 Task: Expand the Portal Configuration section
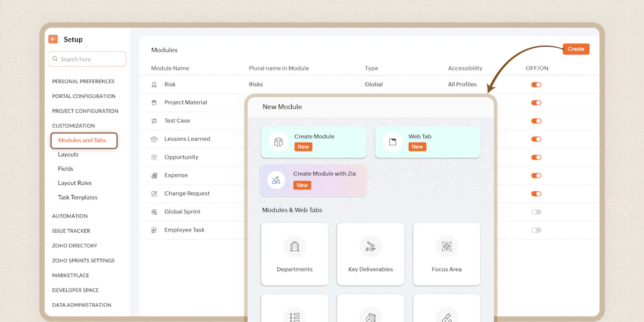(84, 96)
